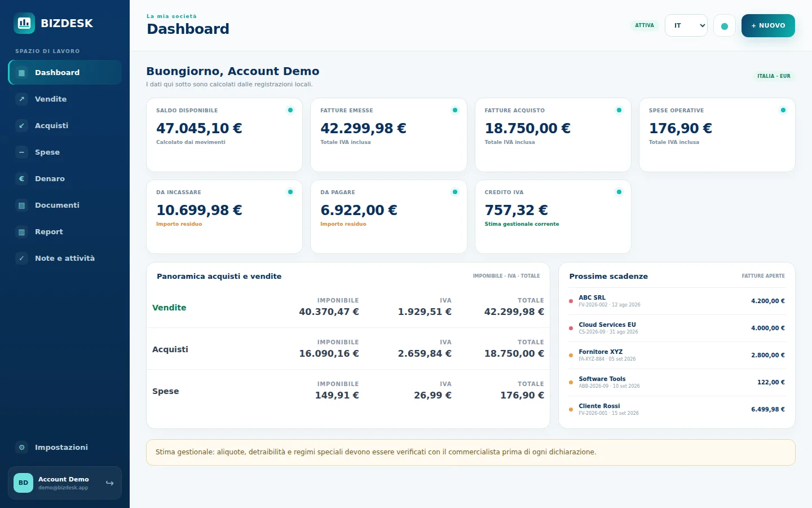812x508 pixels.
Task: Open the ABC SRL deadline entry
Action: [x=677, y=301]
